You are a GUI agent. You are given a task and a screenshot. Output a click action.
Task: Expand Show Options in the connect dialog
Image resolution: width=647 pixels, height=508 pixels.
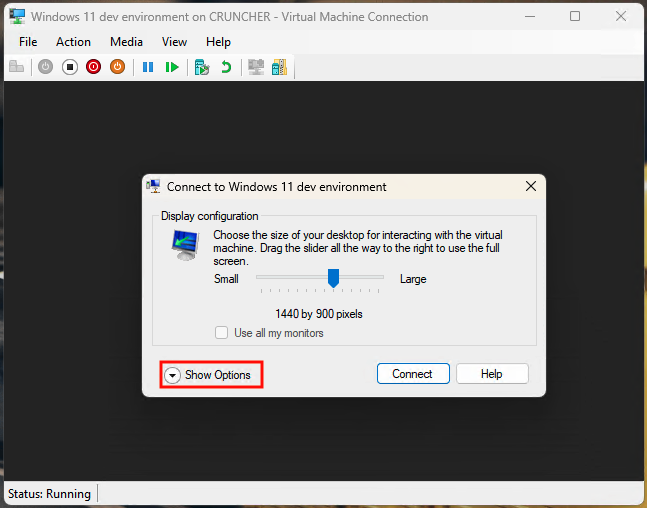pos(211,375)
